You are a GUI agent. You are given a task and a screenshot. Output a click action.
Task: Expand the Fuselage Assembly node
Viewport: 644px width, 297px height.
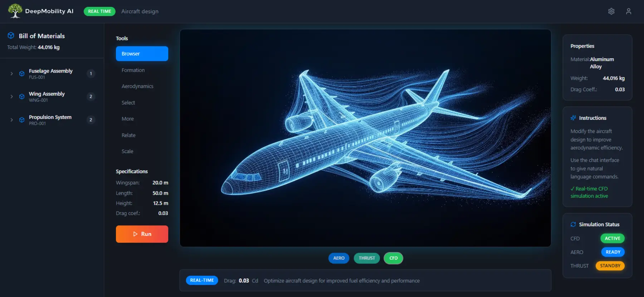click(11, 74)
